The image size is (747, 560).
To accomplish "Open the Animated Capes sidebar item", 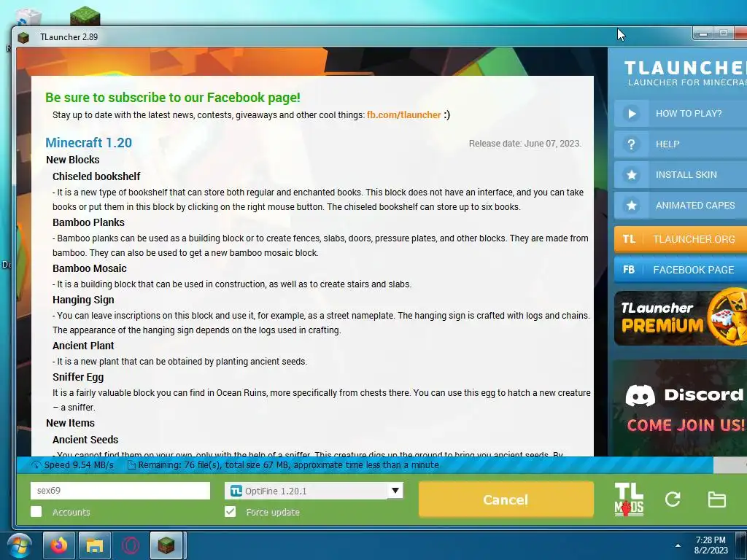I will coord(681,205).
